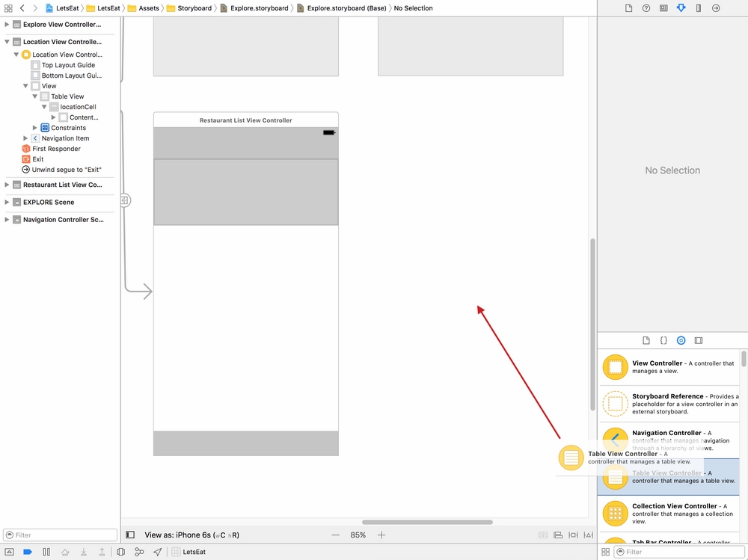Select Collection View Controller in library
Viewport: 748px width, 560px height.
point(669,514)
